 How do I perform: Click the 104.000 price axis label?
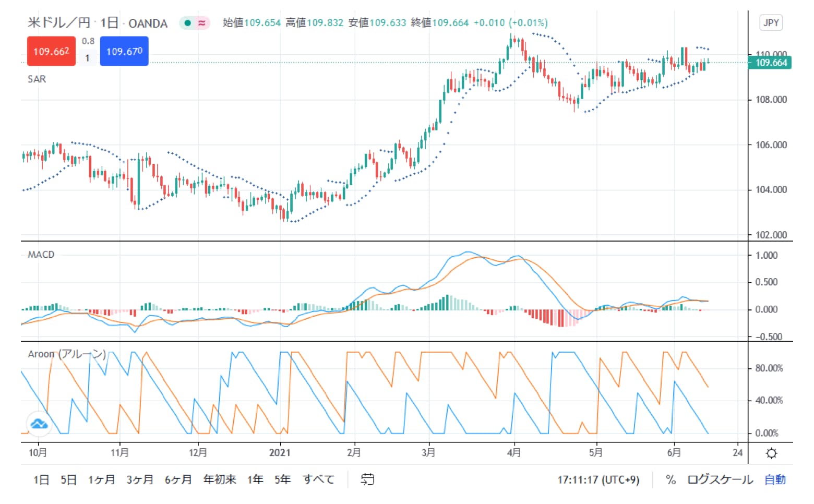tap(771, 190)
